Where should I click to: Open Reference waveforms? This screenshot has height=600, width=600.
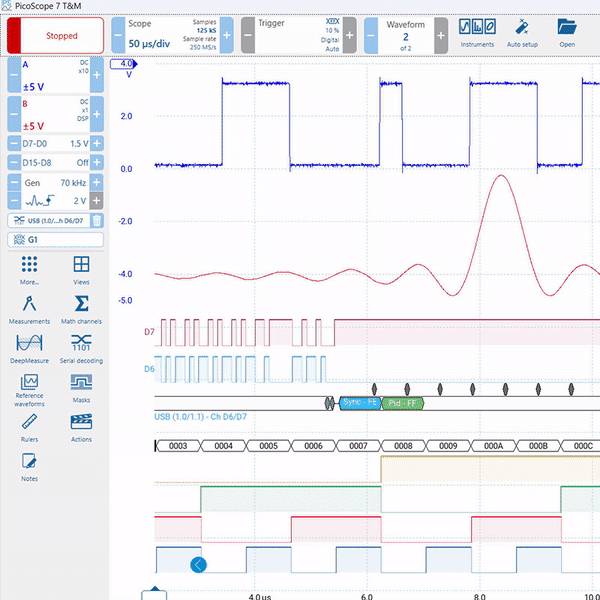(x=29, y=390)
